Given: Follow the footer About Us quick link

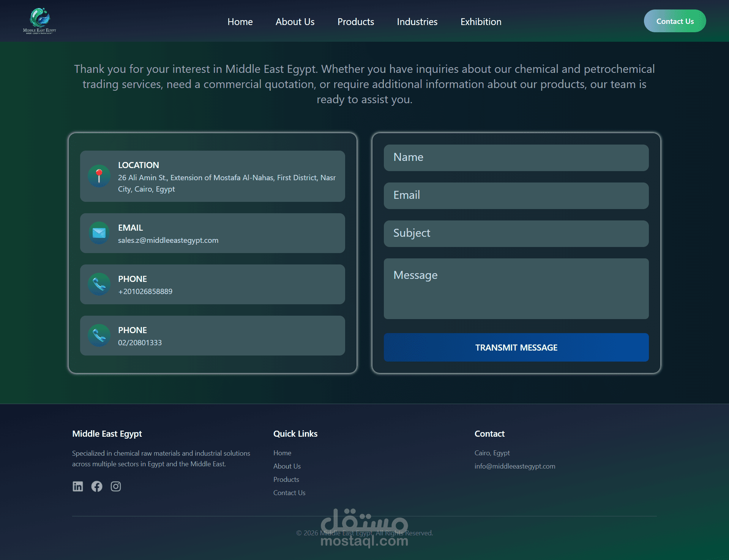Looking at the screenshot, I should pyautogui.click(x=287, y=466).
